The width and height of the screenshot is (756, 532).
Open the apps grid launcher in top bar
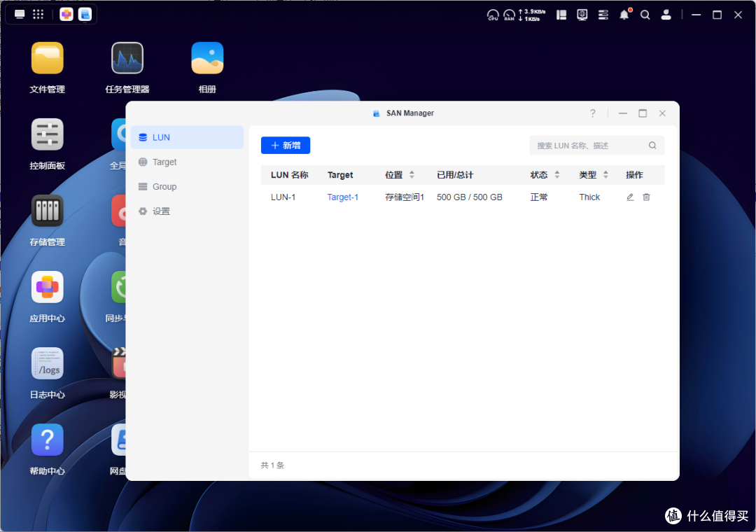pos(38,15)
